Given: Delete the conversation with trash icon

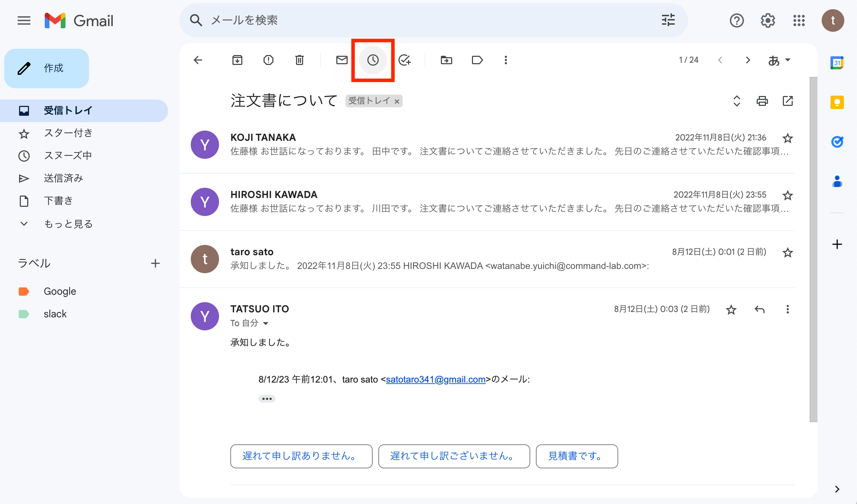Looking at the screenshot, I should point(300,60).
